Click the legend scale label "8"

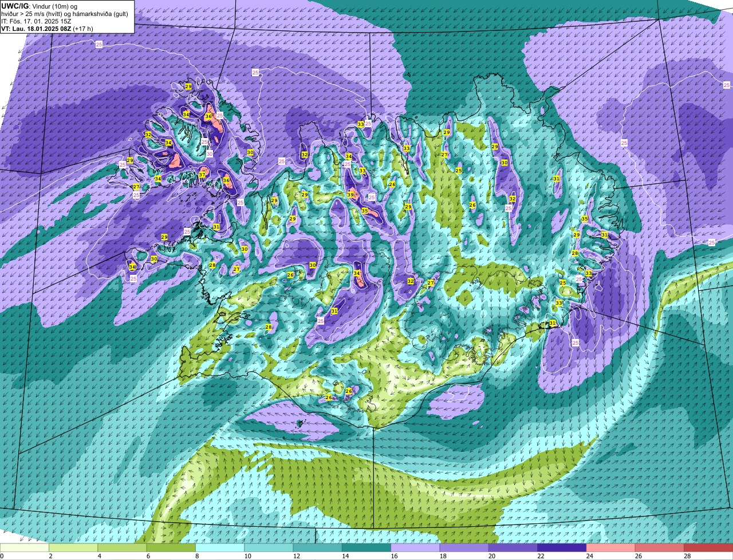[x=197, y=556]
